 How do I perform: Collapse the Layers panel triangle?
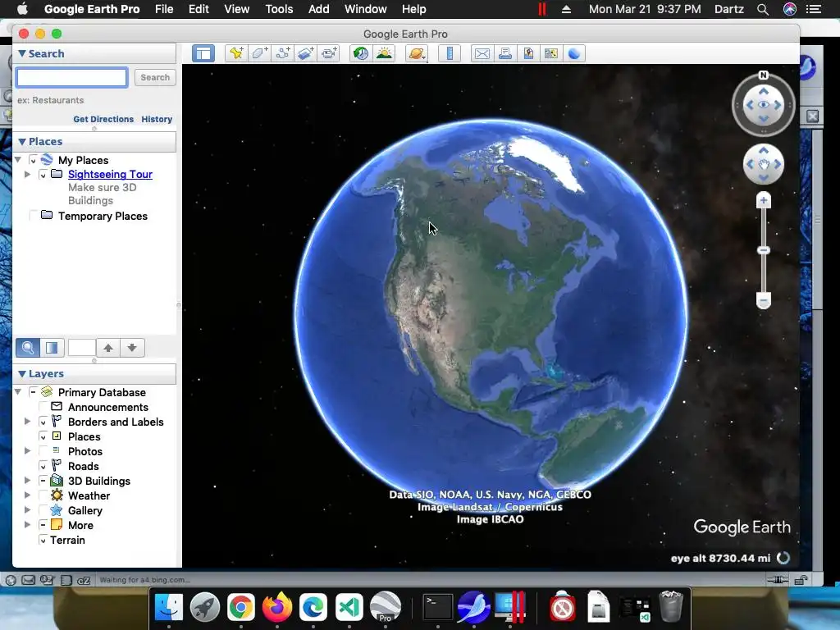(x=22, y=373)
